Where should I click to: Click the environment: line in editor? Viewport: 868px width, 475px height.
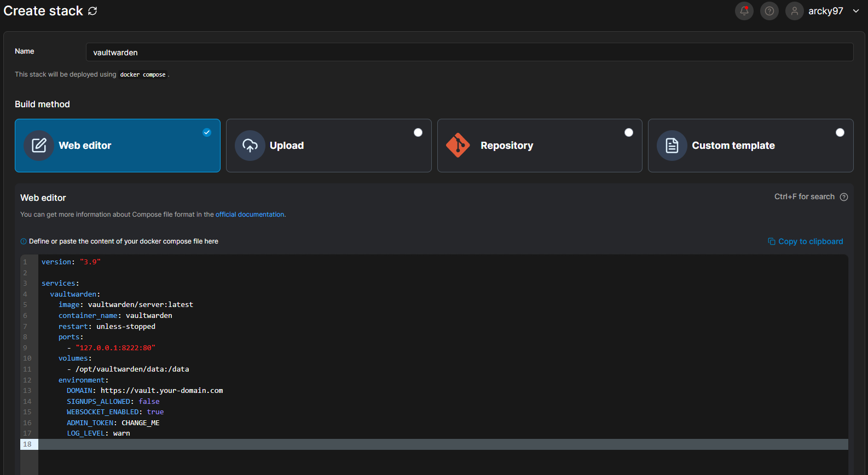tap(84, 380)
